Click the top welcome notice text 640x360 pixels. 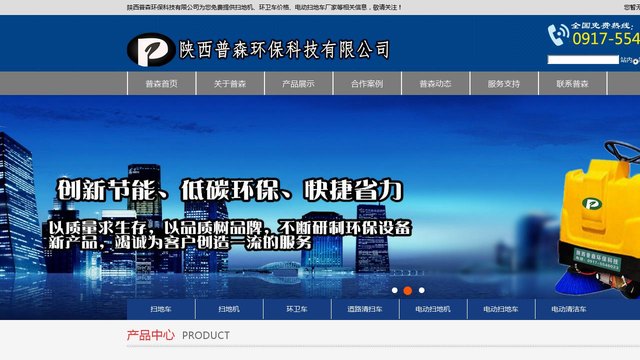(x=264, y=7)
